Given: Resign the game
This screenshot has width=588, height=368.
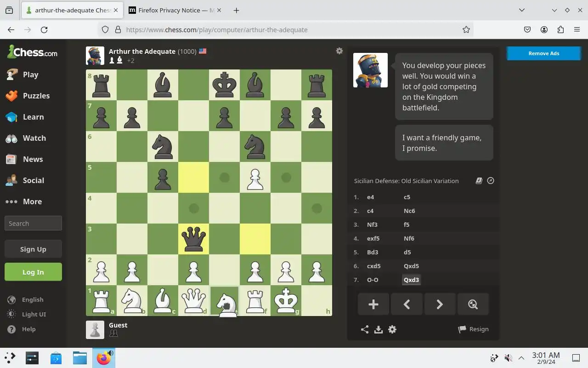Looking at the screenshot, I should pyautogui.click(x=473, y=329).
